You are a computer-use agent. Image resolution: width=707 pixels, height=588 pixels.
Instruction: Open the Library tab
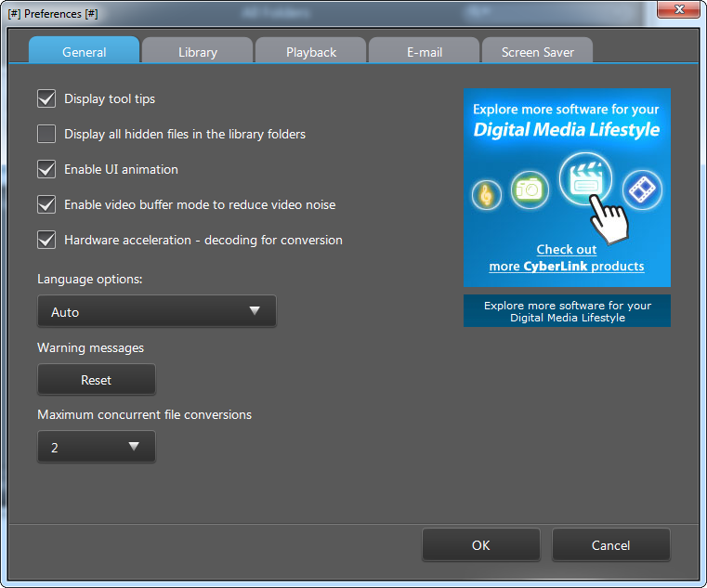click(198, 50)
